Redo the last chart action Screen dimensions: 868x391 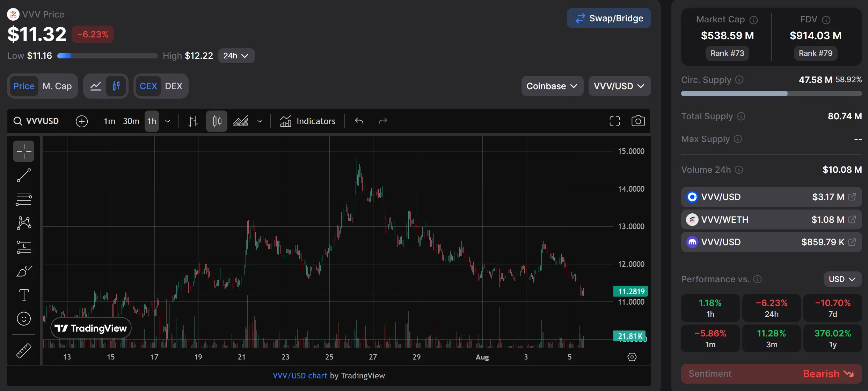pos(383,121)
